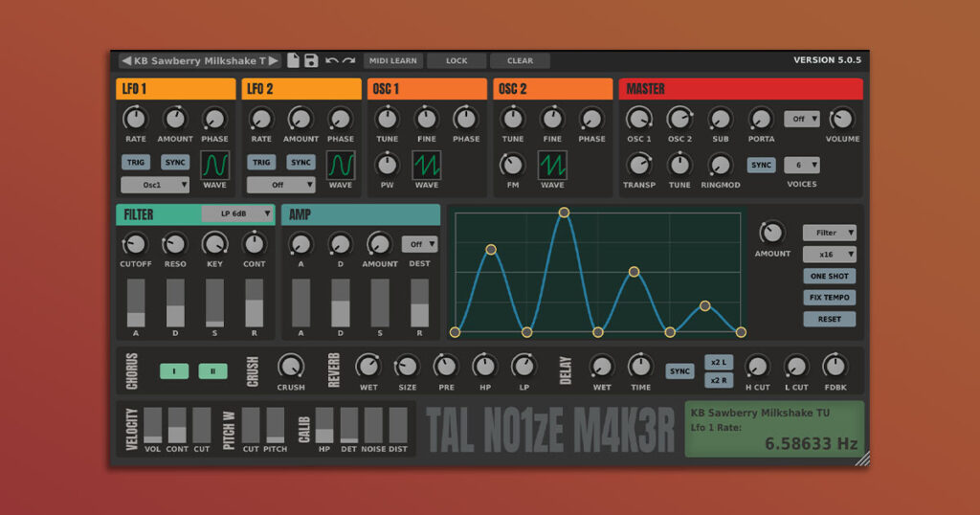Toggle LFO 1 SYNC button

[x=175, y=163]
